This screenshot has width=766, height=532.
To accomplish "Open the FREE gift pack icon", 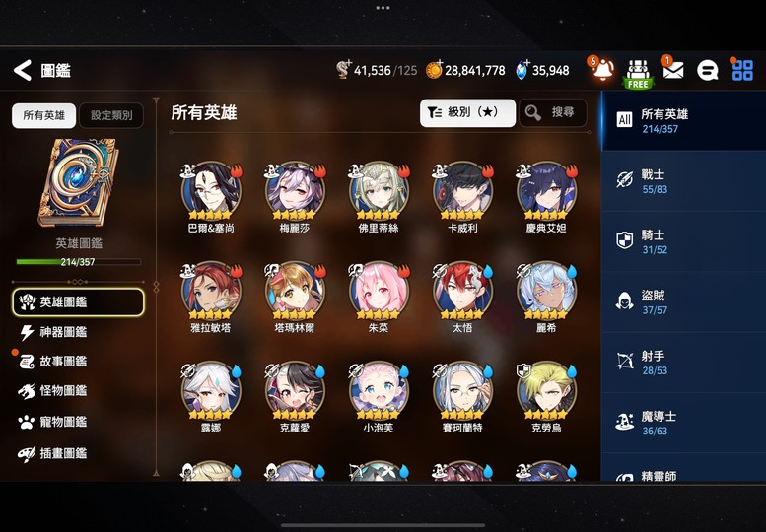I will [638, 74].
